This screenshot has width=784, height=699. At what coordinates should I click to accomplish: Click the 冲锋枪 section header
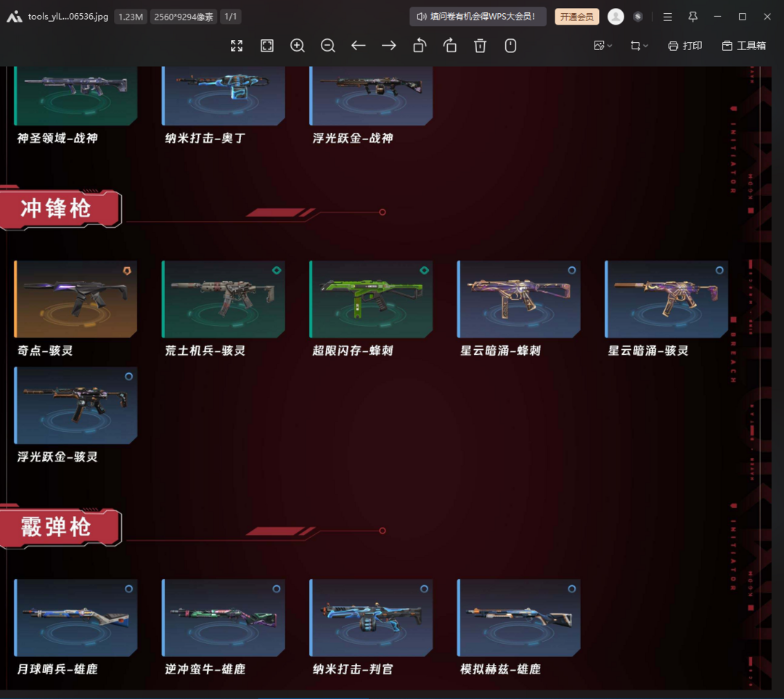pyautogui.click(x=60, y=208)
